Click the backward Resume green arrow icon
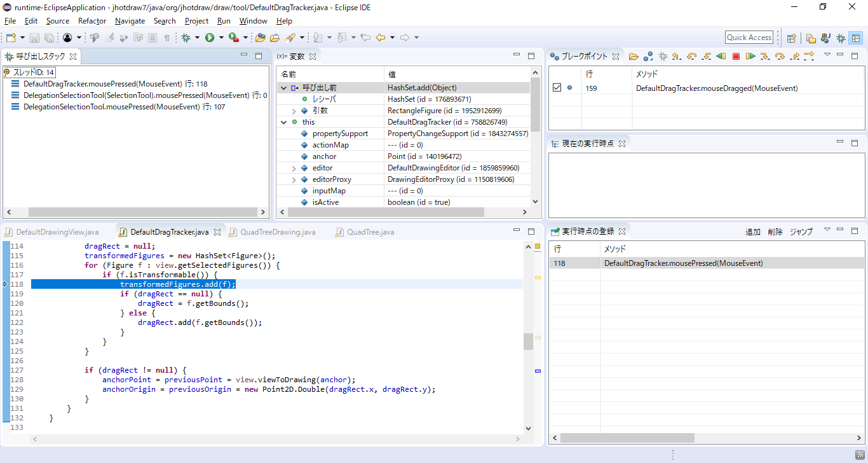Viewport: 868px width, 463px height. point(721,56)
